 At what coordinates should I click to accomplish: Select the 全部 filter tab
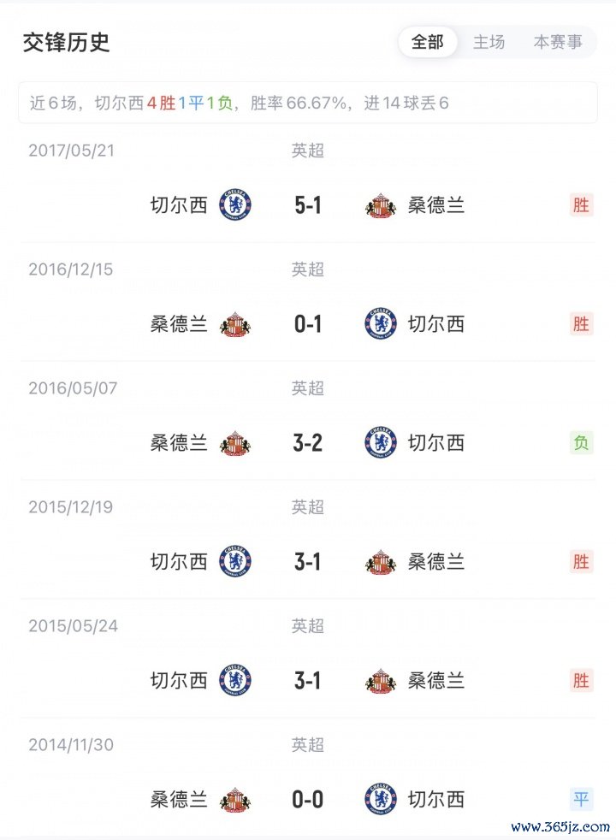click(x=428, y=42)
